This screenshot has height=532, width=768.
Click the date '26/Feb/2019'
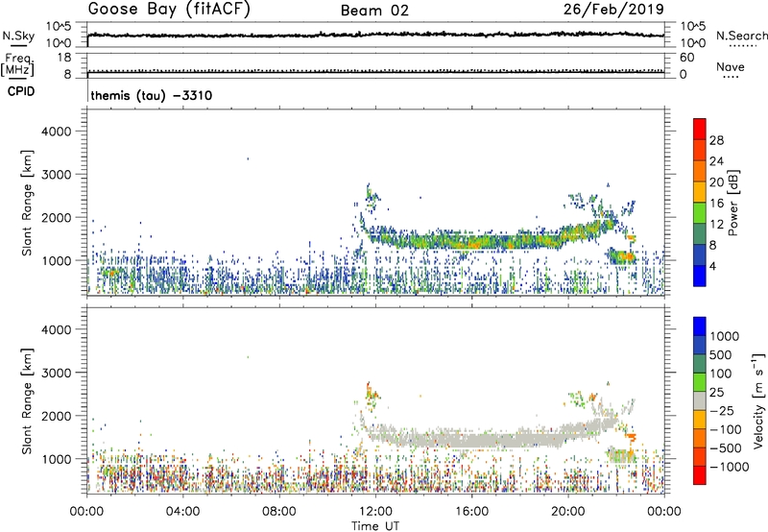(613, 10)
